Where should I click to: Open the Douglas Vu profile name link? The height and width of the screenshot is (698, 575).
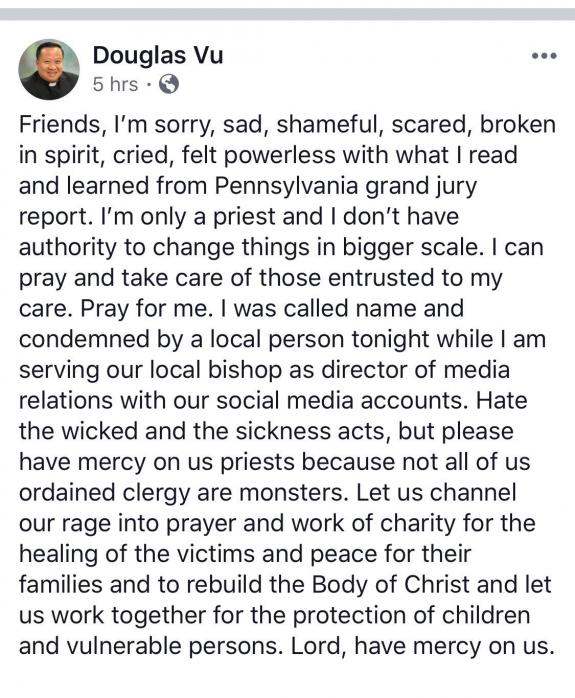pyautogui.click(x=158, y=55)
